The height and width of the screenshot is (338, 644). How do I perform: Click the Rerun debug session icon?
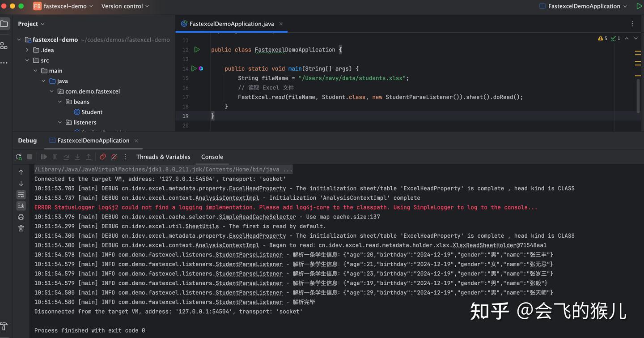tap(18, 157)
